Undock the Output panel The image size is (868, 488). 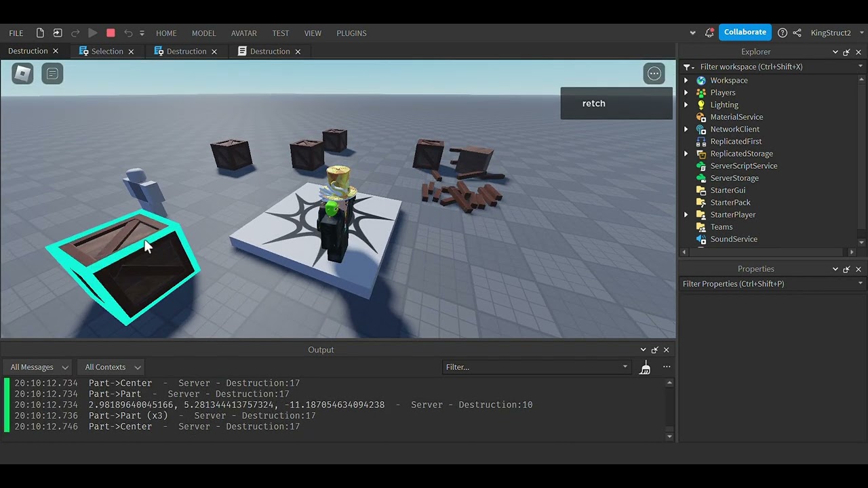point(654,350)
